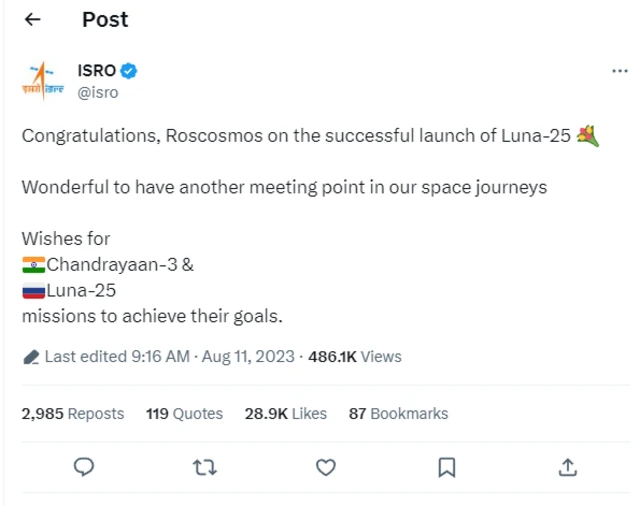
Task: Open the 2,985 Reposts list
Action: 73,413
